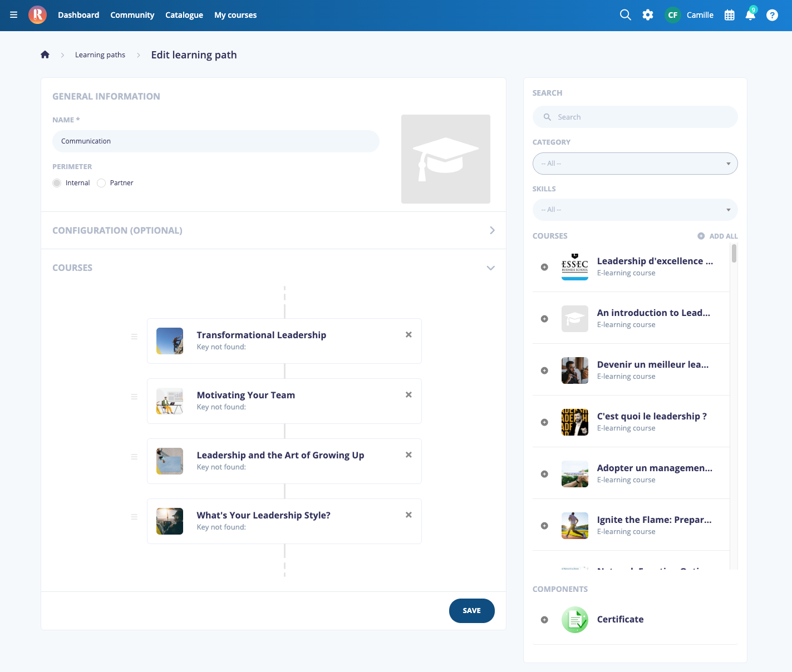
Task: Click the courses list scrollbar
Action: coord(734,254)
